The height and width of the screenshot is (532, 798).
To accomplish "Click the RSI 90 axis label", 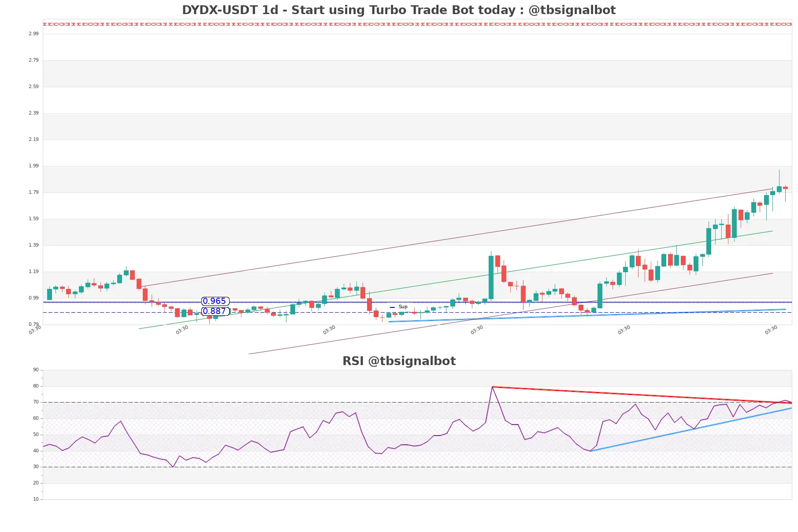I will pyautogui.click(x=36, y=370).
